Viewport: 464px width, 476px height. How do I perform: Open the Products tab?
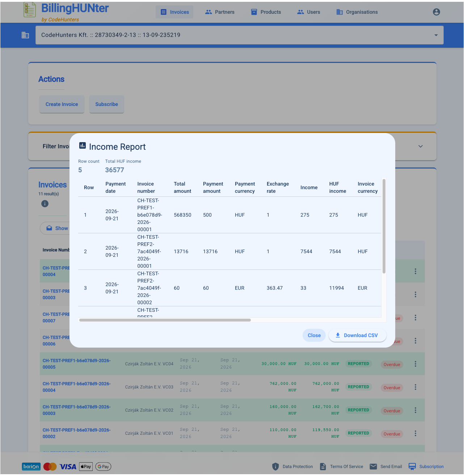(266, 12)
